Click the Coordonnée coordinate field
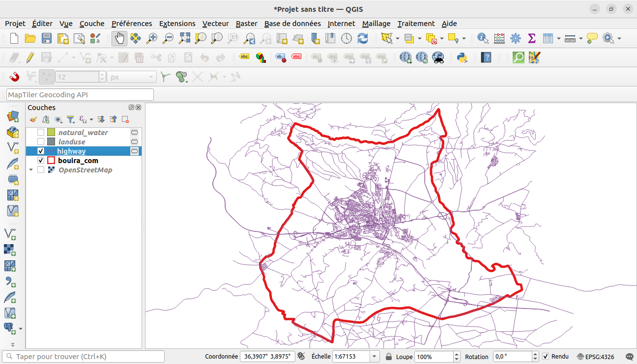The image size is (637, 364). [267, 357]
